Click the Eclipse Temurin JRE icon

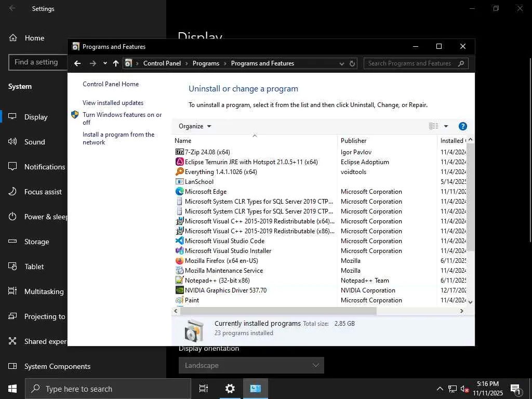tap(179, 162)
